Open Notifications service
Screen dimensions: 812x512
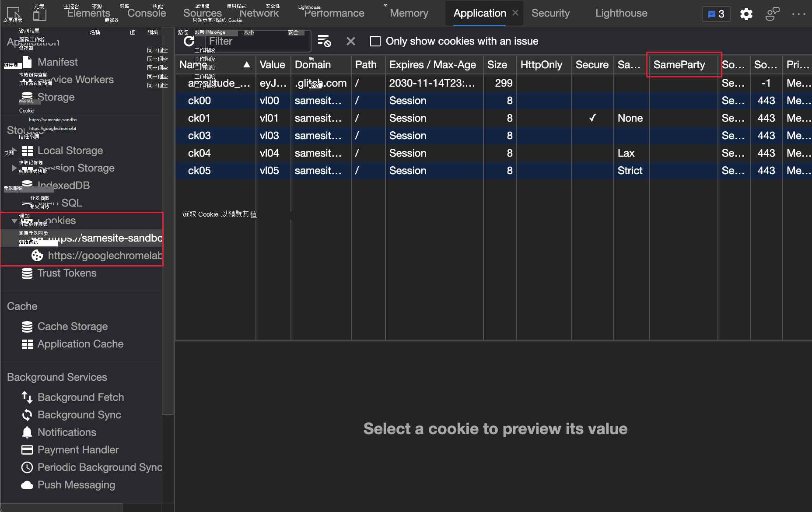[x=67, y=432]
